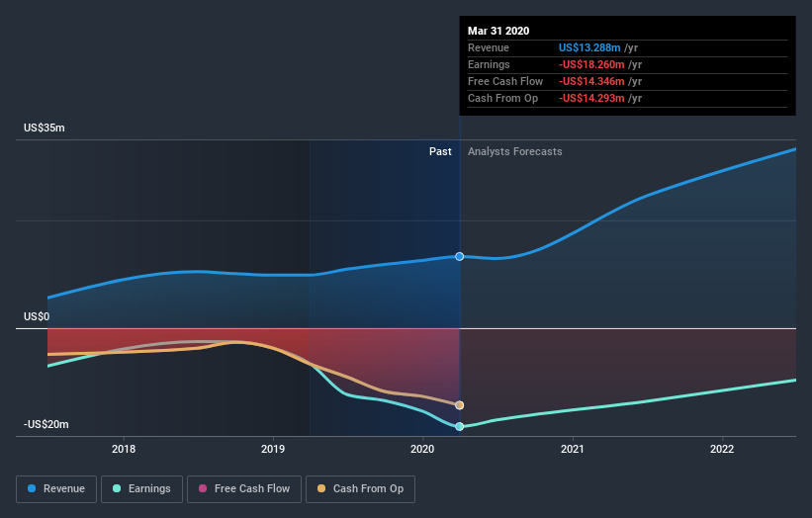
Task: Click the 2022 x-axis label
Action: pyautogui.click(x=722, y=449)
